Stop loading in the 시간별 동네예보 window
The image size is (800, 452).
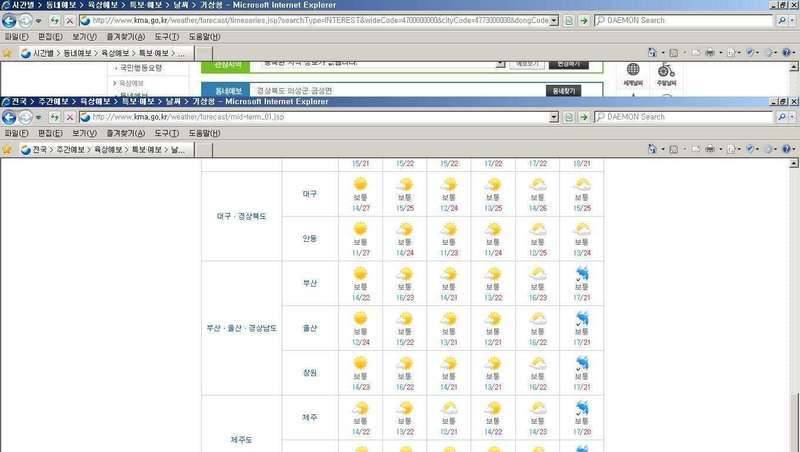[70, 20]
